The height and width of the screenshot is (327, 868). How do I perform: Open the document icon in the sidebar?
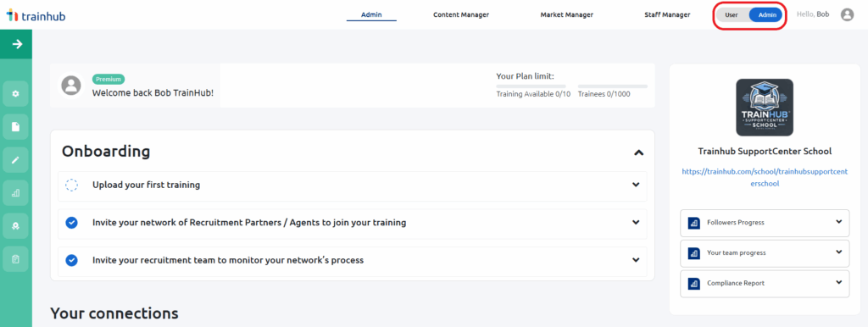[15, 127]
